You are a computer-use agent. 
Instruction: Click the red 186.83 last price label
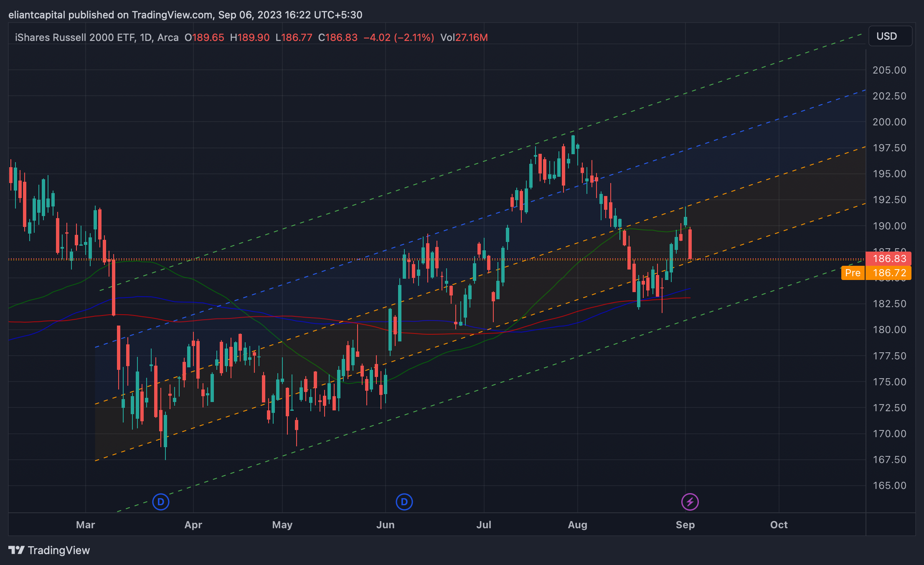pos(888,259)
